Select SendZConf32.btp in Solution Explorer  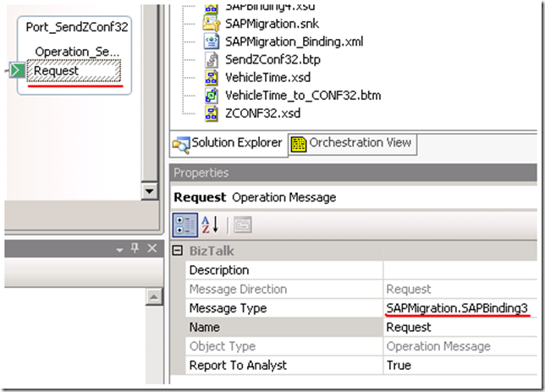[x=272, y=60]
